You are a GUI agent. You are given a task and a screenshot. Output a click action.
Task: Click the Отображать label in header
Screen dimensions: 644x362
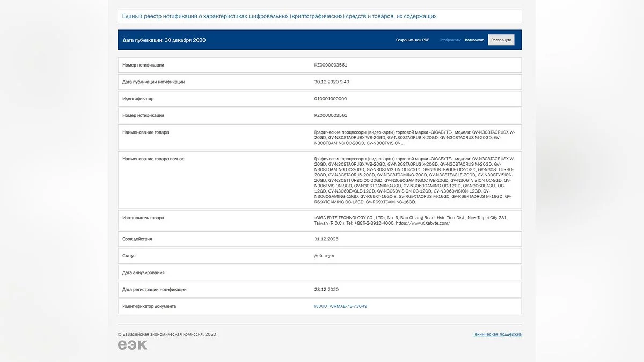point(450,40)
